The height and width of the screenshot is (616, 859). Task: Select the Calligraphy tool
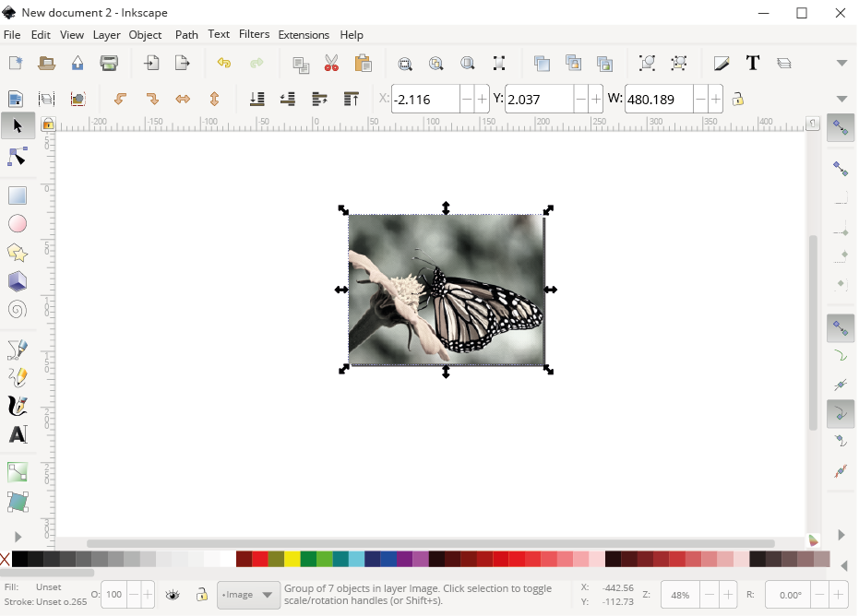(18, 406)
